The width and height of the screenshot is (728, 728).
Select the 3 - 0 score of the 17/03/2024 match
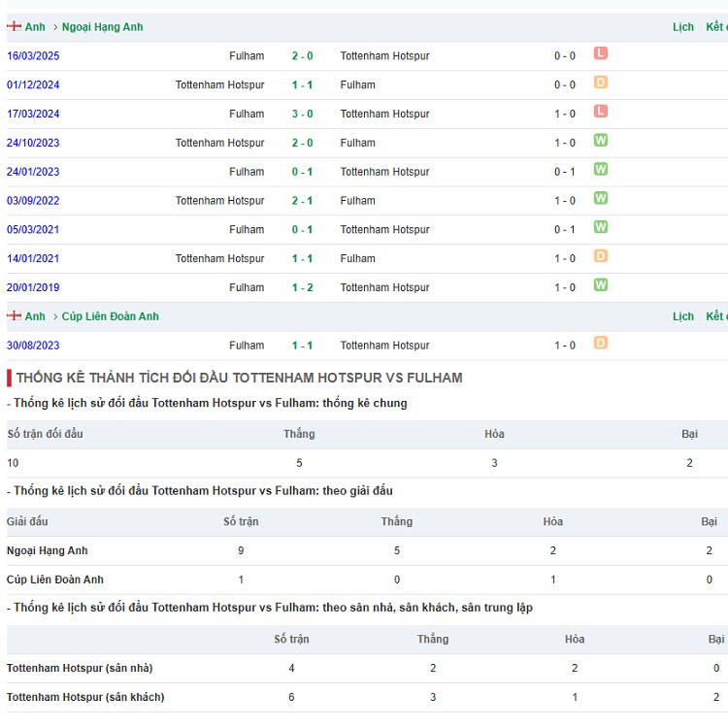coord(302,114)
